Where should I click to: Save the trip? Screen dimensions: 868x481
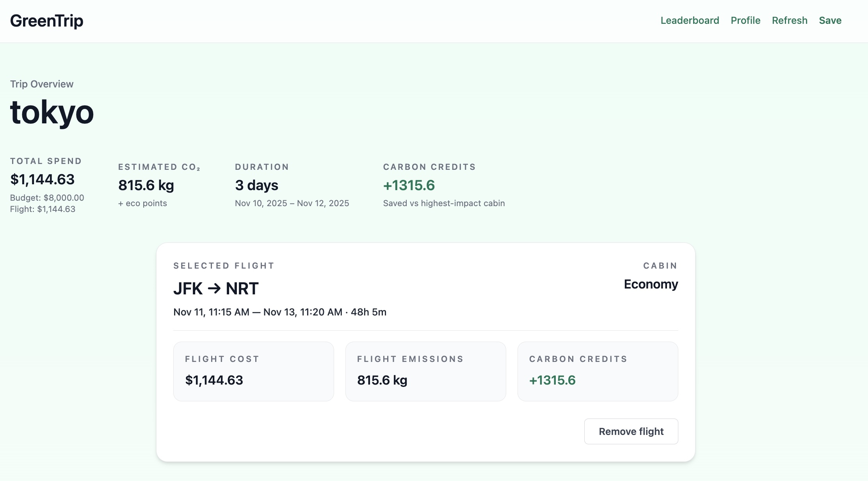coord(830,20)
